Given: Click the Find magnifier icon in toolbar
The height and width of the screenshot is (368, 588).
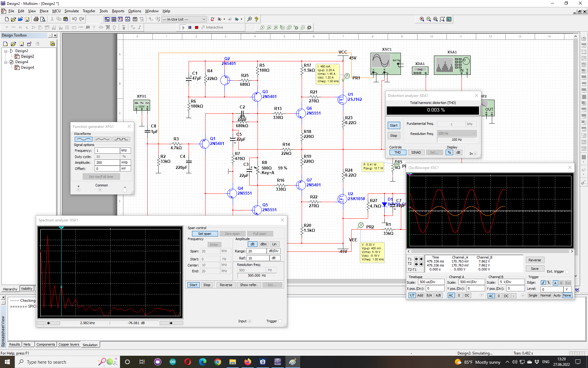Looking at the screenshot, I should point(250,19).
